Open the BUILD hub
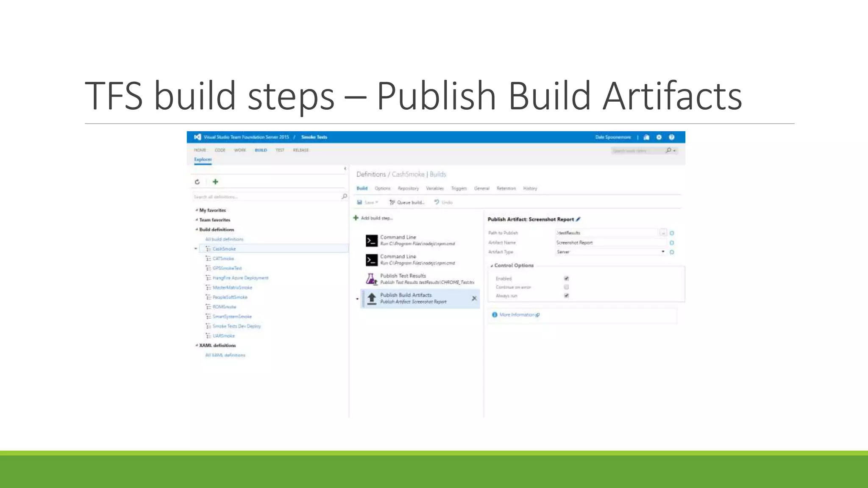Image resolution: width=868 pixels, height=488 pixels. 261,150
